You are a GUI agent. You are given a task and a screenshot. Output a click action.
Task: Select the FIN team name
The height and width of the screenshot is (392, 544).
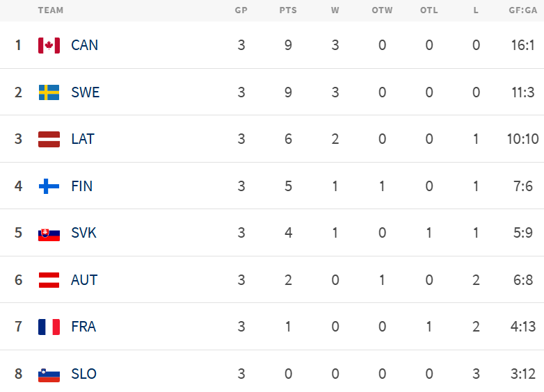(81, 186)
